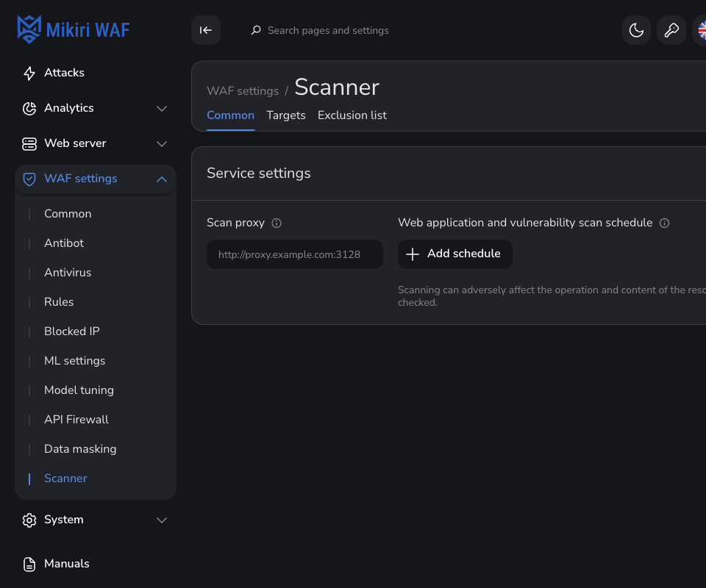Expand the Web server menu chevron
Viewport: 706px width, 588px height.
[162, 144]
